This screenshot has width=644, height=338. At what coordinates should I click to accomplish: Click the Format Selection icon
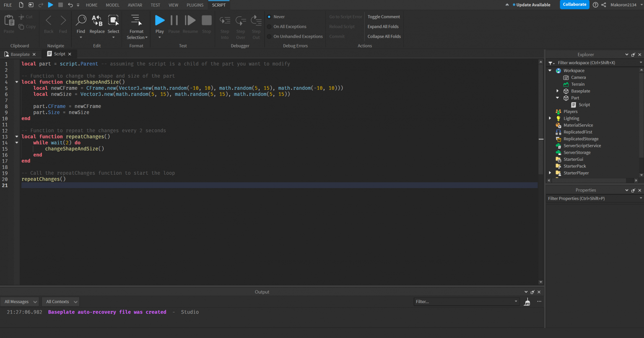(137, 20)
